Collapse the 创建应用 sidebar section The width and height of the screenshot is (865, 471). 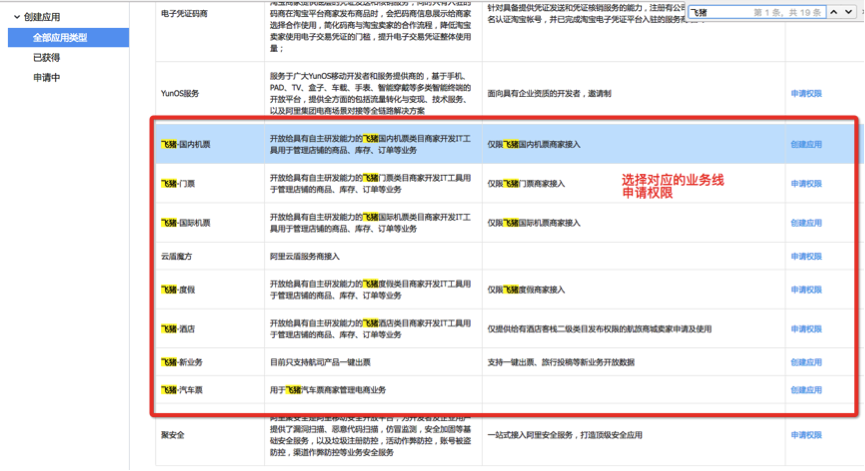point(17,17)
